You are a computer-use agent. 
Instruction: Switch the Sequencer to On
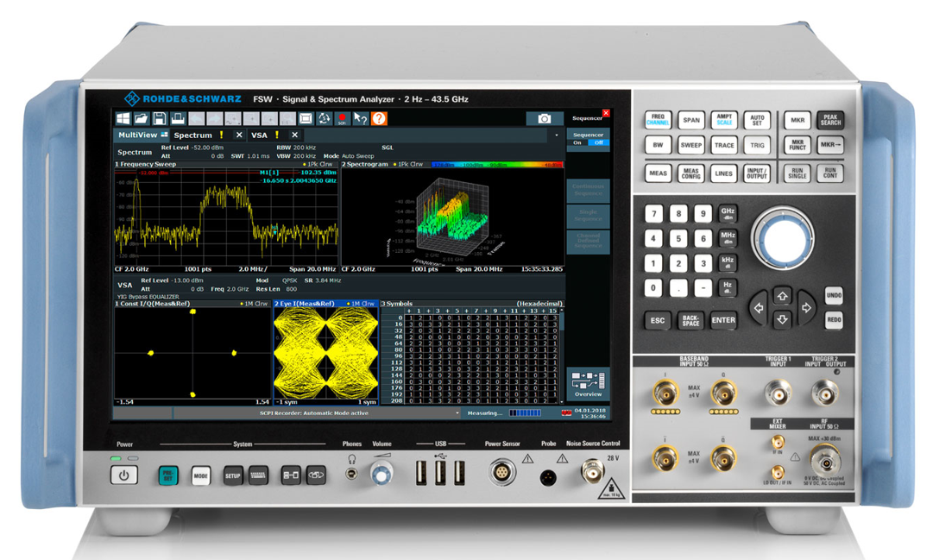tap(577, 143)
